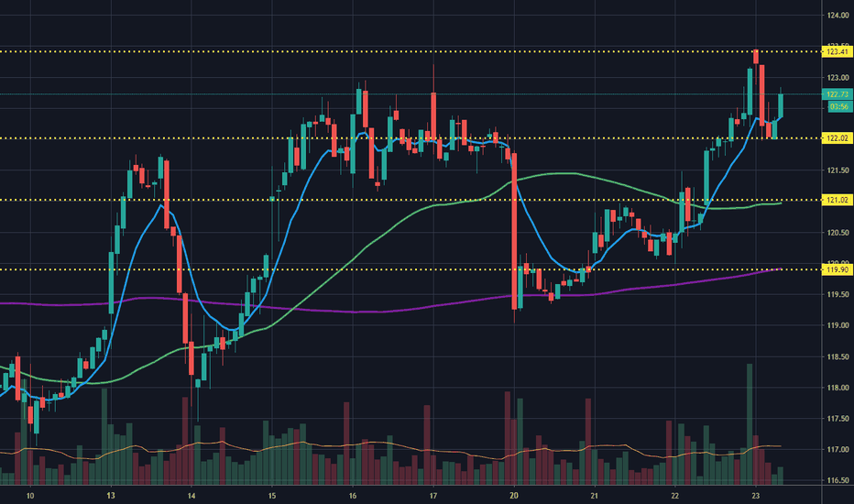Click the 123.41 resistance price label
The height and width of the screenshot is (504, 854).
[x=838, y=51]
